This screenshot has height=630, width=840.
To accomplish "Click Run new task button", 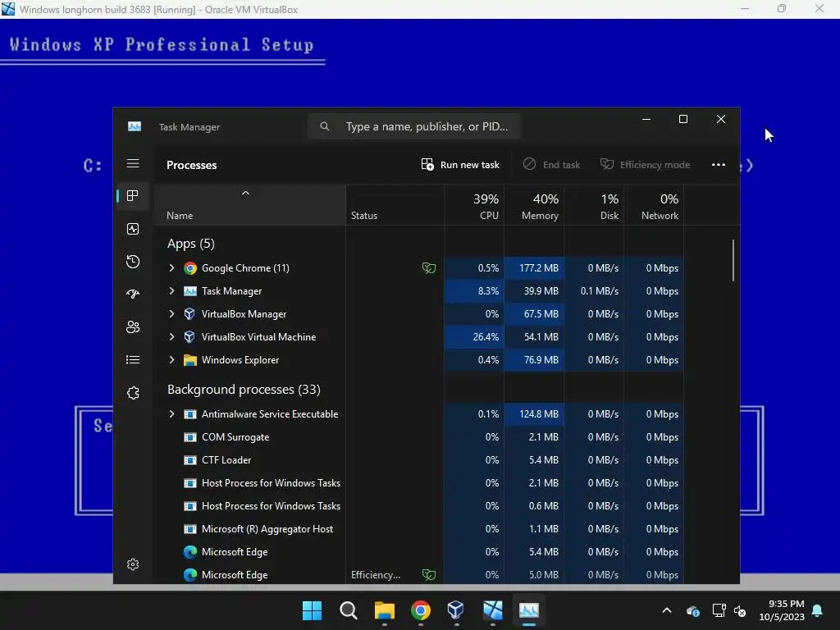I will pos(460,164).
